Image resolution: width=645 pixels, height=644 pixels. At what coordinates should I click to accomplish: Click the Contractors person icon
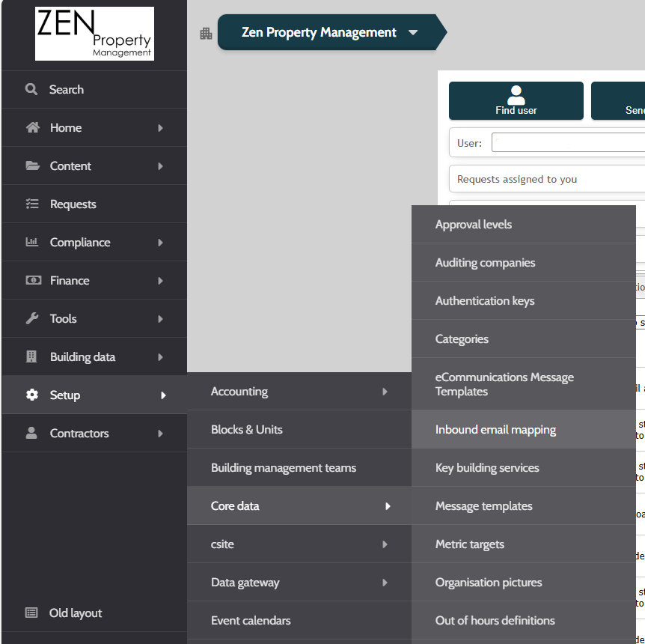tap(31, 433)
